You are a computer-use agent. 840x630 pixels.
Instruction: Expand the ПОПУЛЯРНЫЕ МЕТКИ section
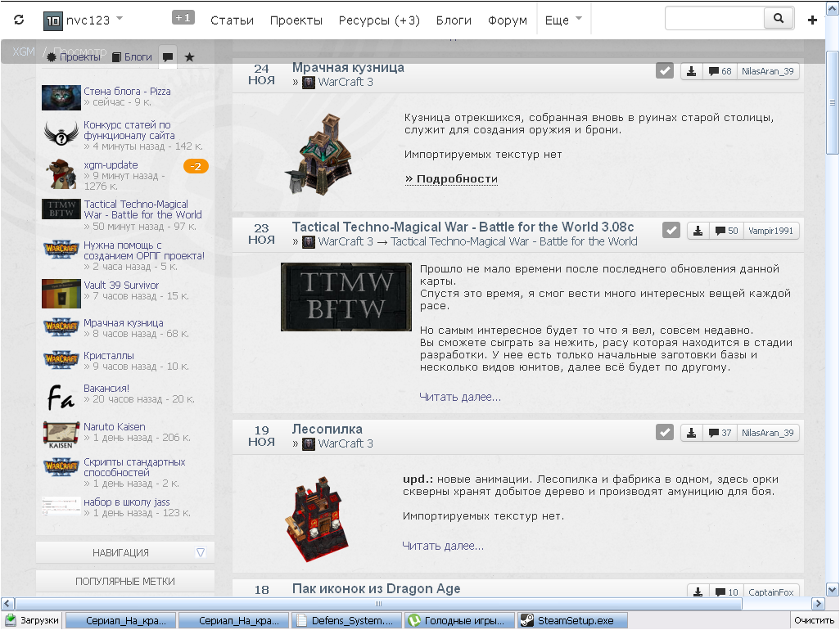(x=124, y=581)
